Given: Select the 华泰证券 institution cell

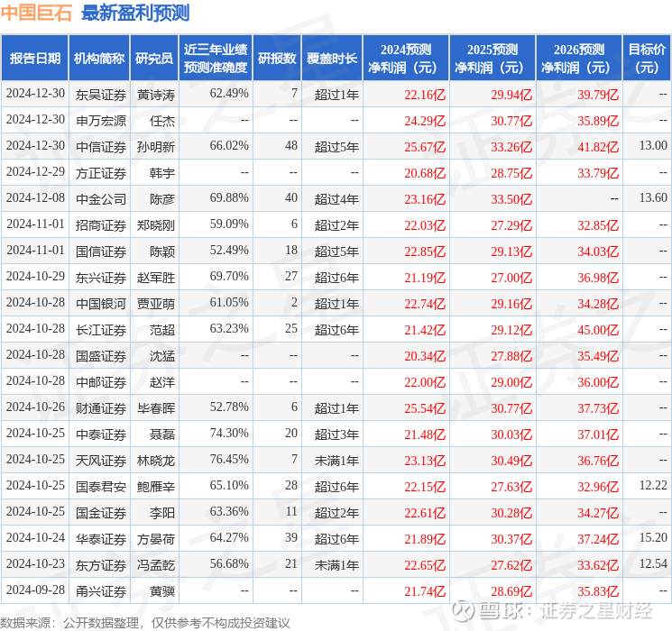Looking at the screenshot, I should [101, 539].
